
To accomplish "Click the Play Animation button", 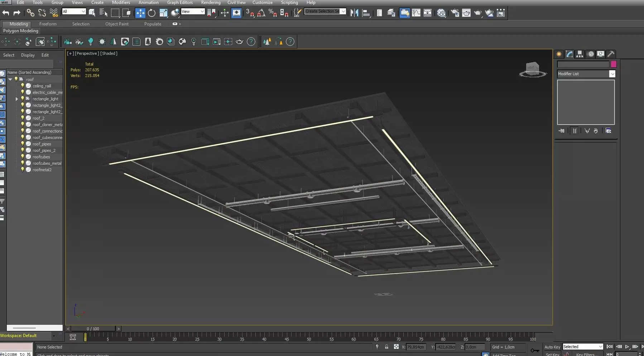I will coord(627,347).
